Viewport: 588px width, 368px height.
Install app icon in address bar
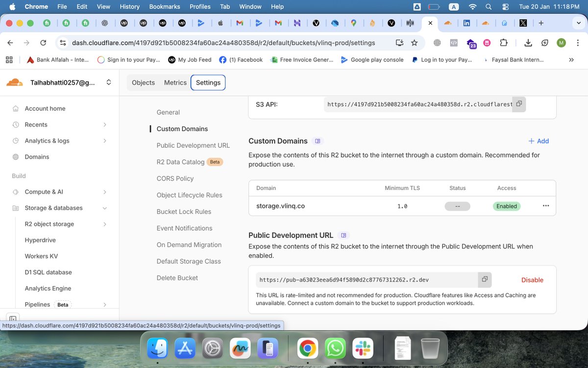pos(399,43)
